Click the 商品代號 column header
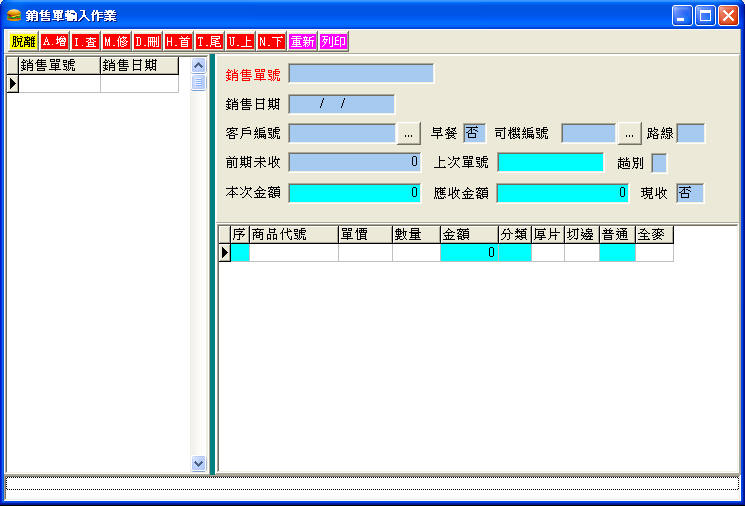This screenshot has width=745, height=506. coord(294,235)
